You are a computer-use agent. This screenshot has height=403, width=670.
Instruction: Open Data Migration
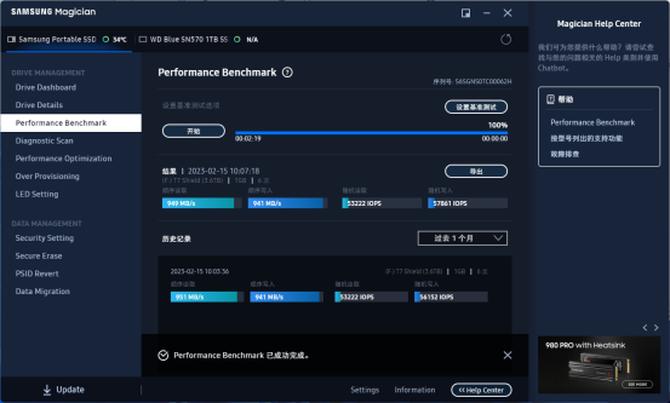[x=42, y=291]
